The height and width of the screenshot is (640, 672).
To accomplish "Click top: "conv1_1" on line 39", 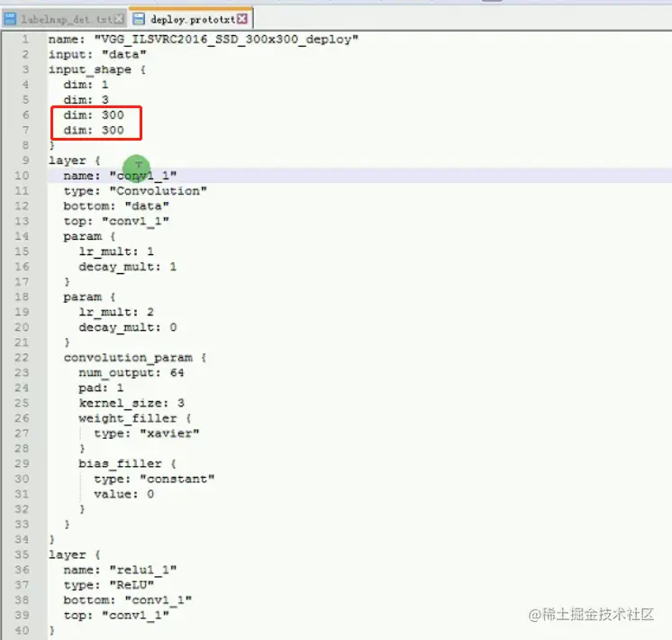I will click(116, 615).
